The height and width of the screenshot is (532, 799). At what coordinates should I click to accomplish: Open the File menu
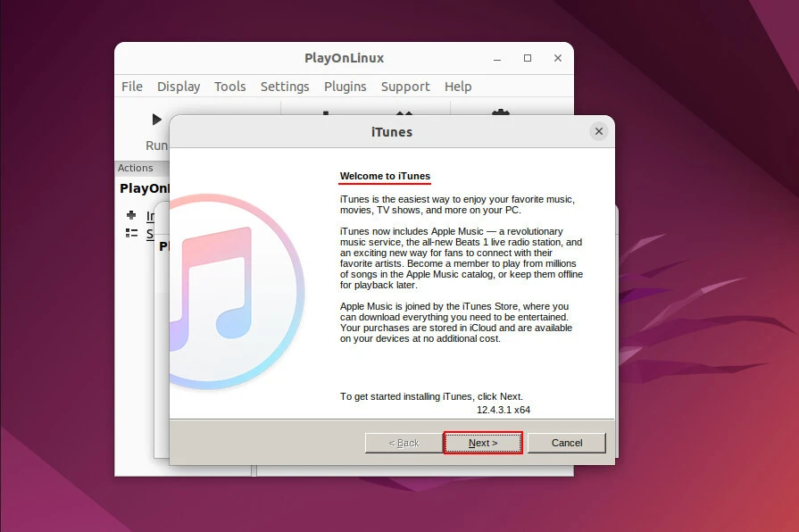(132, 87)
